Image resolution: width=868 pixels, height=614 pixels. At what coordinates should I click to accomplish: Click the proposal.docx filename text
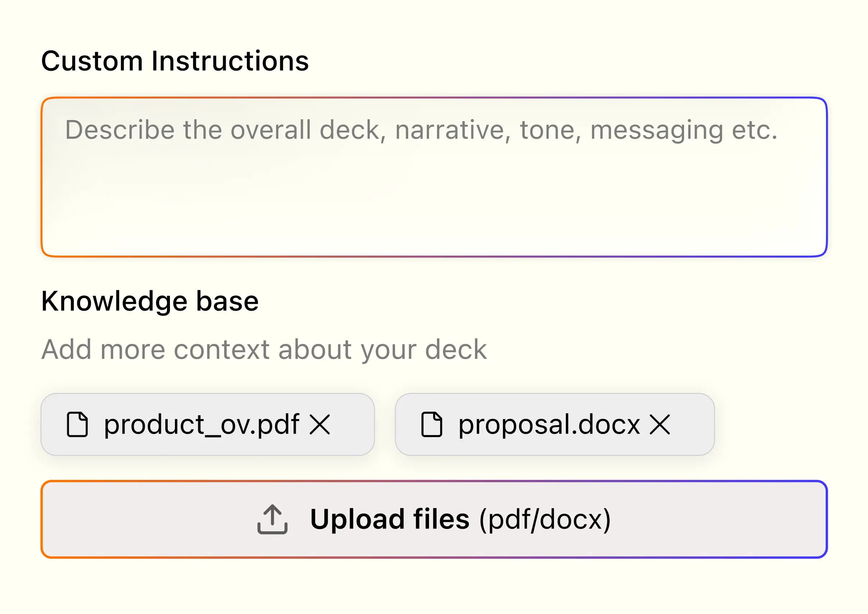[549, 425]
